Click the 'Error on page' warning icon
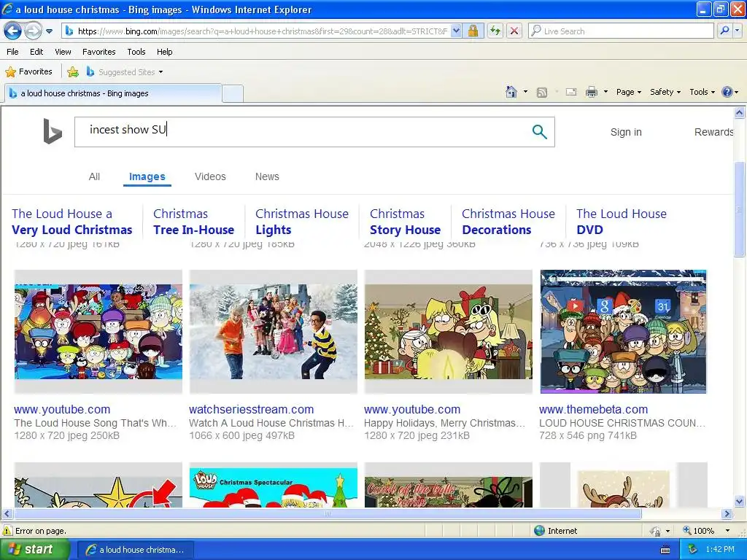The width and height of the screenshot is (747, 560). pos(7,531)
